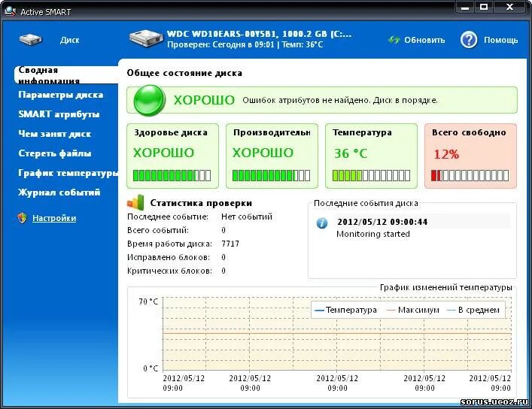Image resolution: width=532 pixels, height=409 pixels.
Task: Click the Максимум legend entry in chart
Action: coord(413,310)
